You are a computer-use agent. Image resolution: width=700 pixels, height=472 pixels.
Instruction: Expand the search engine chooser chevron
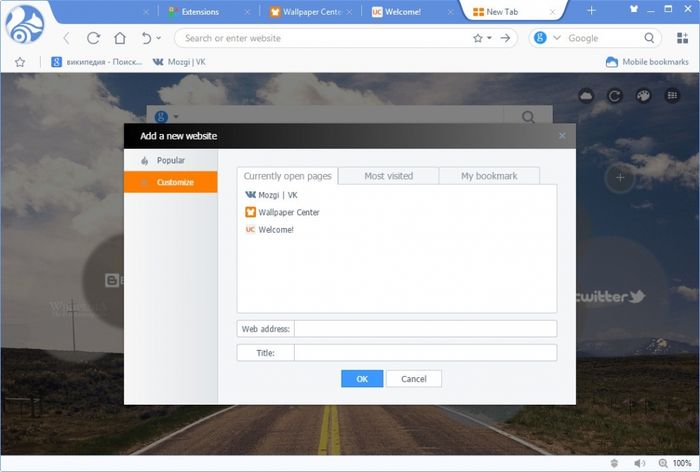click(557, 38)
